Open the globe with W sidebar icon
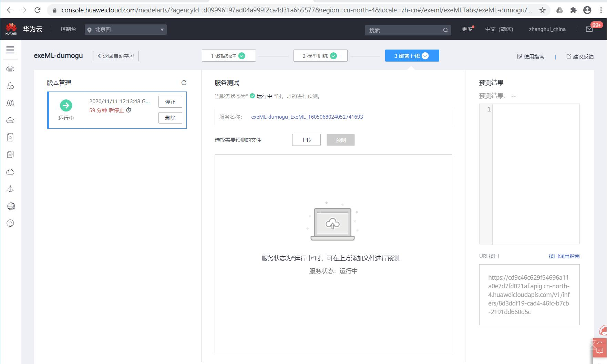 pyautogui.click(x=11, y=206)
